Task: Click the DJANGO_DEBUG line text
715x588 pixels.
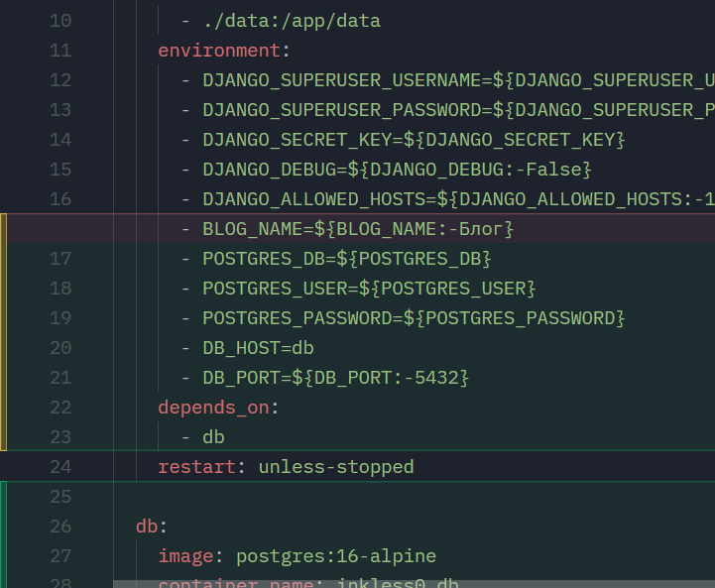Action: tap(397, 170)
